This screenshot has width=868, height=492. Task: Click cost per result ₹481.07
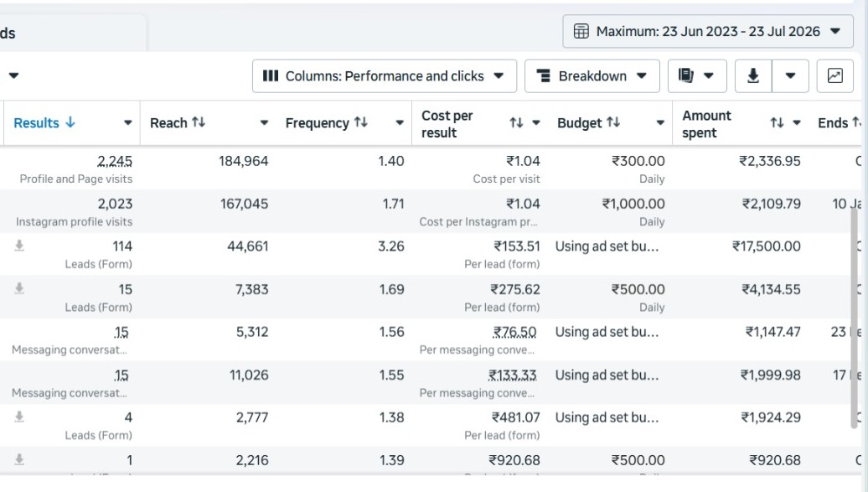516,417
